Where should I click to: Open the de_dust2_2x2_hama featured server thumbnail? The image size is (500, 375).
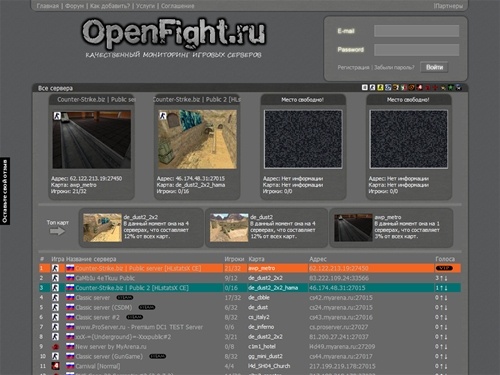point(197,139)
